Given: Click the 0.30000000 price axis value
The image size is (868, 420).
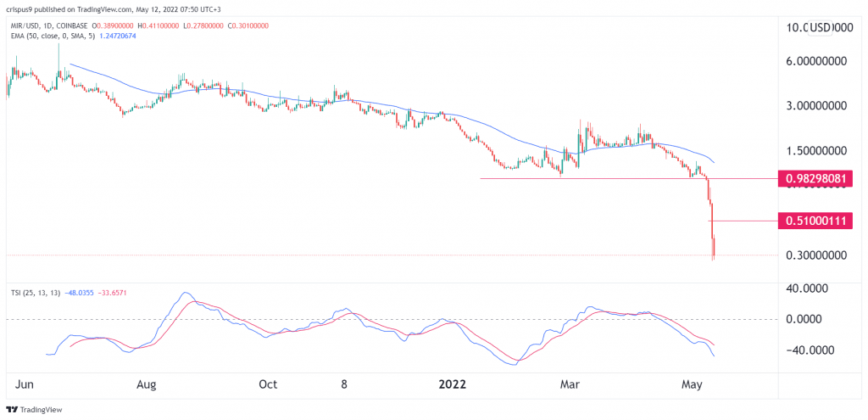Looking at the screenshot, I should [815, 255].
